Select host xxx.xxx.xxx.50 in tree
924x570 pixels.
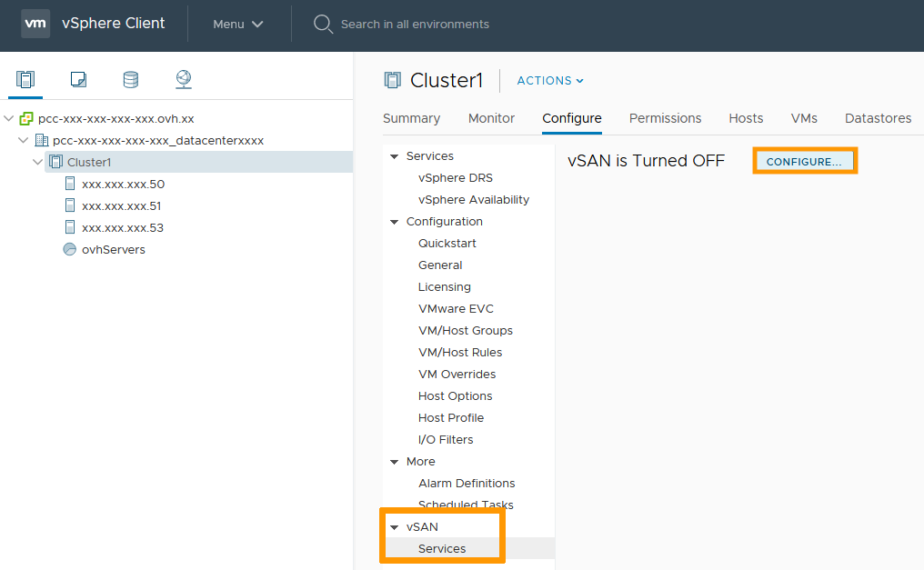pyautogui.click(x=123, y=184)
